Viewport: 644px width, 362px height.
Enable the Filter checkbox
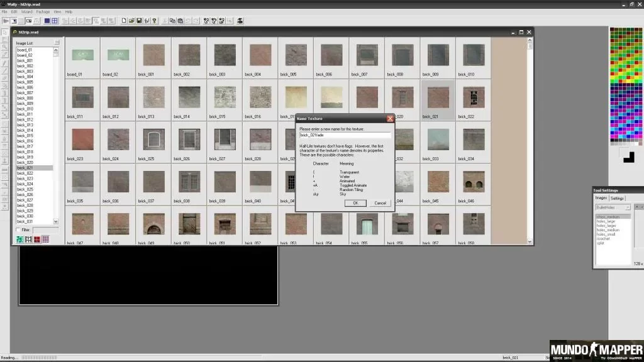tap(18, 230)
